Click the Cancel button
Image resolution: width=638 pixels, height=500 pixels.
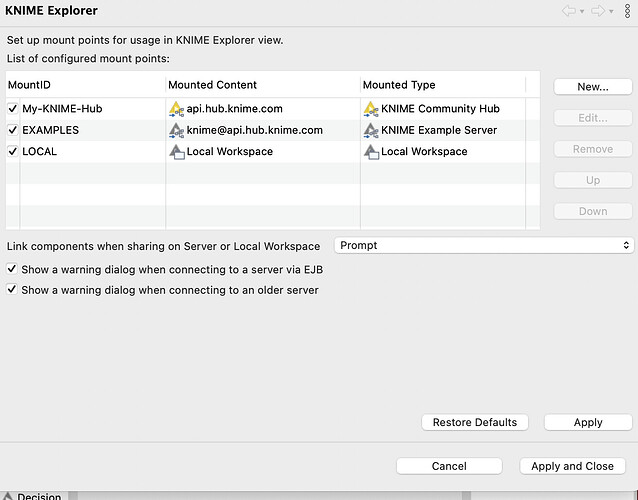[x=449, y=466]
